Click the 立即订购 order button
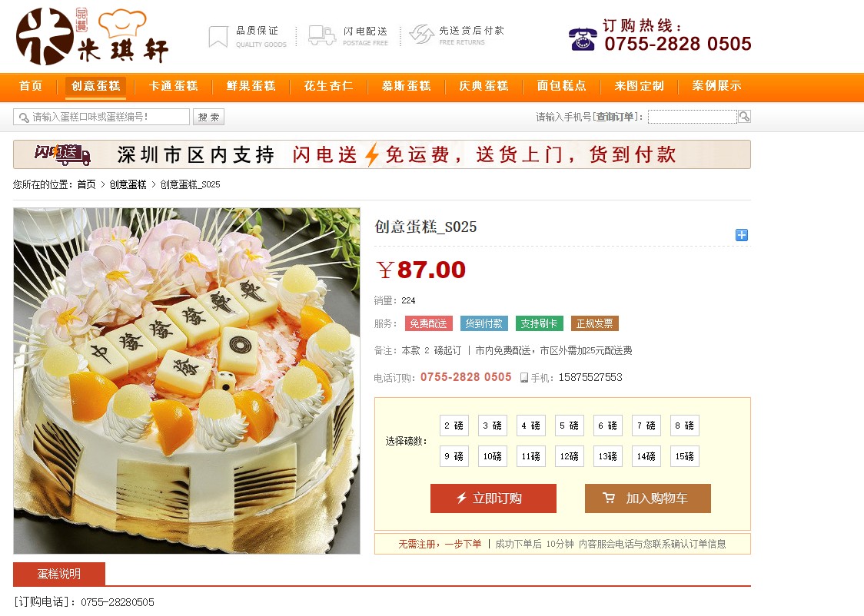Viewport: 864px width, 616px height. tap(493, 498)
